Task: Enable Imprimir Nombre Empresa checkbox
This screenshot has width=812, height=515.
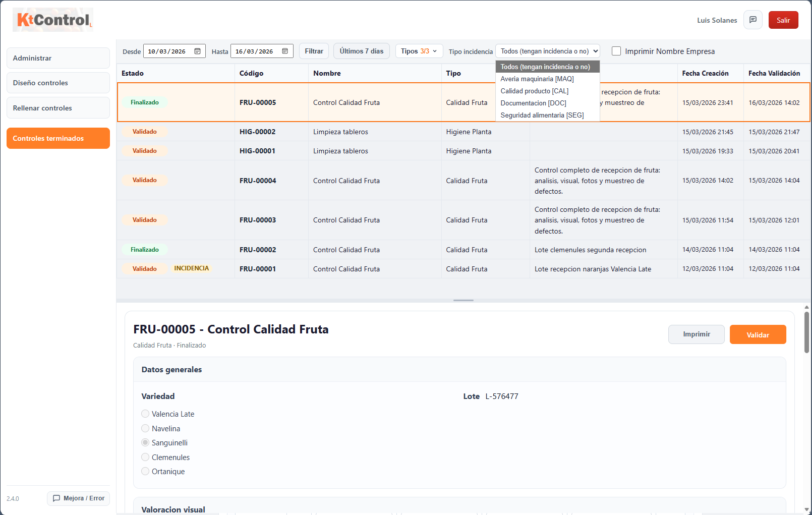Action: click(x=616, y=51)
